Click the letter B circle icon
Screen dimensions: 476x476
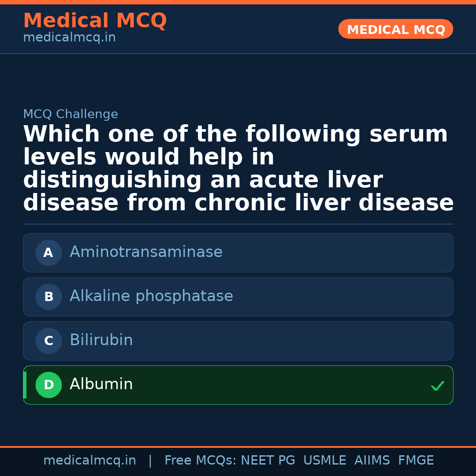48,297
